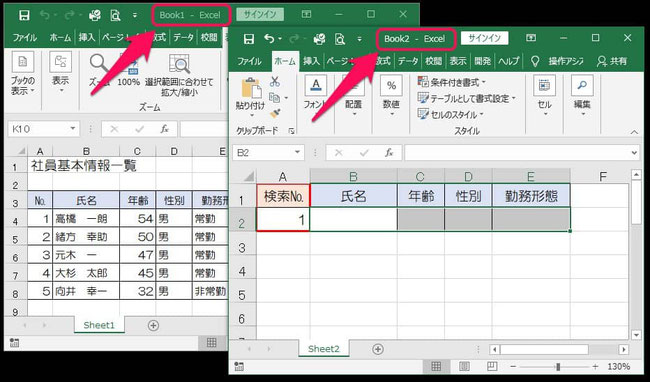
Task: Click the Print Preview icon in Book1 toolbar
Action: tap(115, 15)
